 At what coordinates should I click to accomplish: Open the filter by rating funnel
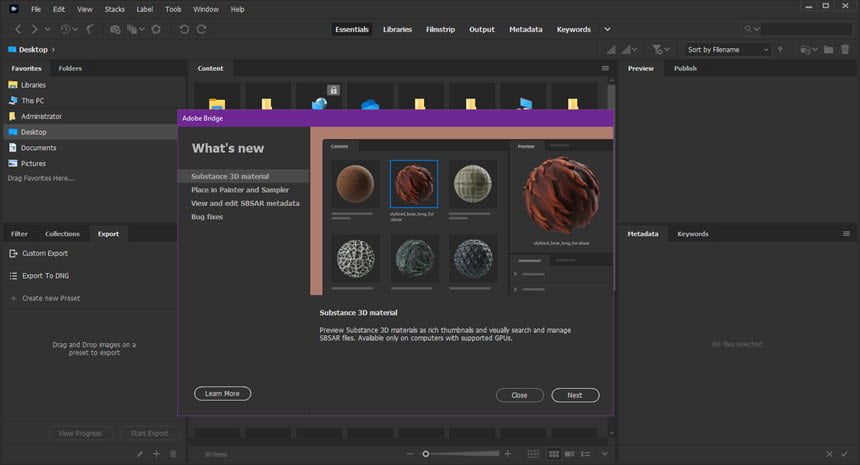[x=660, y=49]
